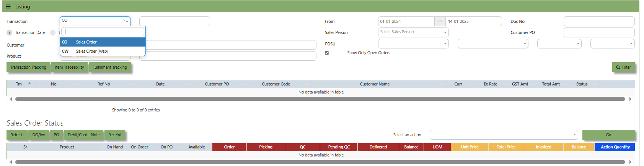This screenshot has width=644, height=166.
Task: Choose CW Sales Order (Web) option
Action: 103,51
